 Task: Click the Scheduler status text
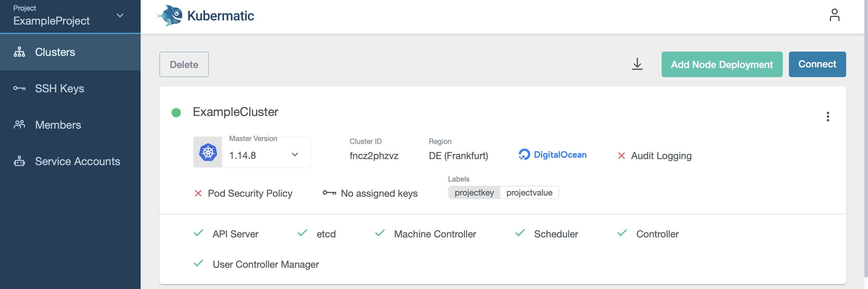[556, 234]
